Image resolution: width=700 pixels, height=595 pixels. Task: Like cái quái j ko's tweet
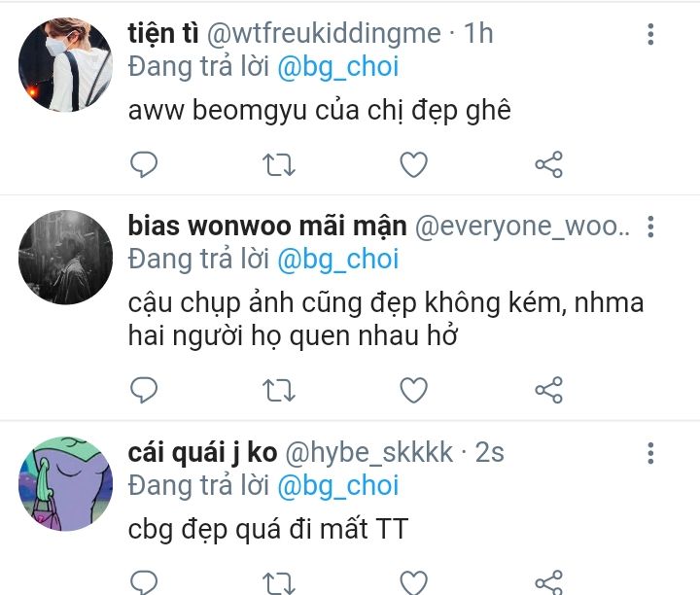pos(414,582)
